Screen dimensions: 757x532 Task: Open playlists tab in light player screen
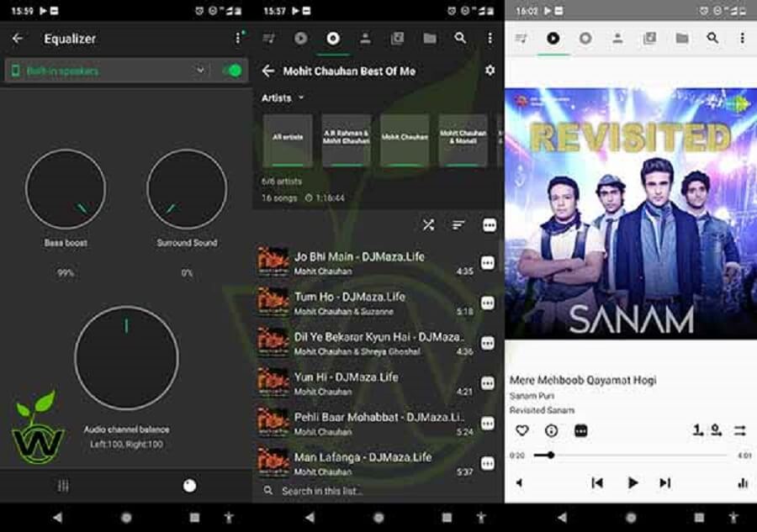coord(650,39)
